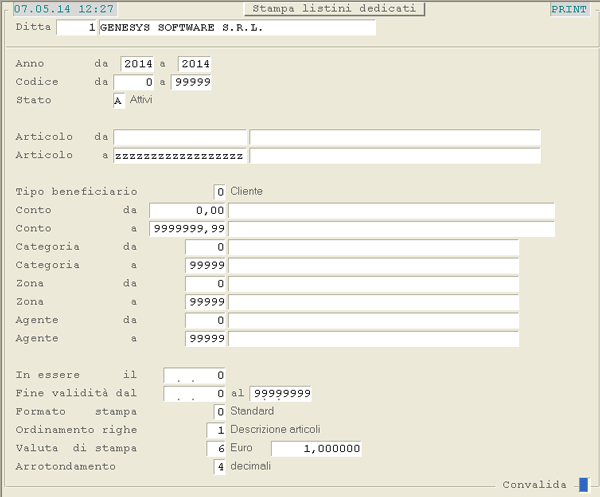Click the Codice da field with 0
Image resolution: width=600 pixels, height=497 pixels.
tap(134, 82)
